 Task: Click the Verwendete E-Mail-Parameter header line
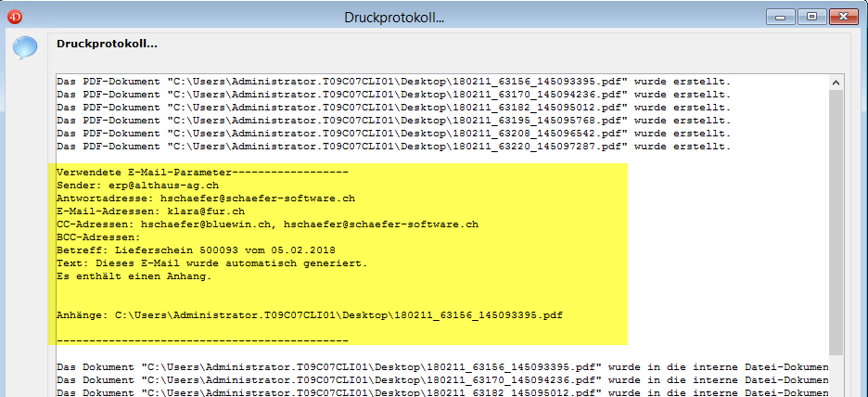[201, 173]
